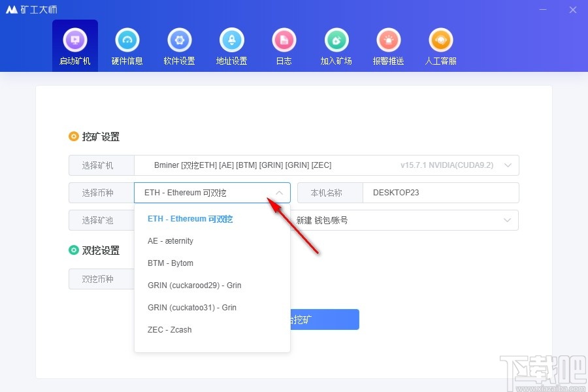The image size is (588, 392).
Task: Select AE - æternity from the coin list
Action: (171, 240)
